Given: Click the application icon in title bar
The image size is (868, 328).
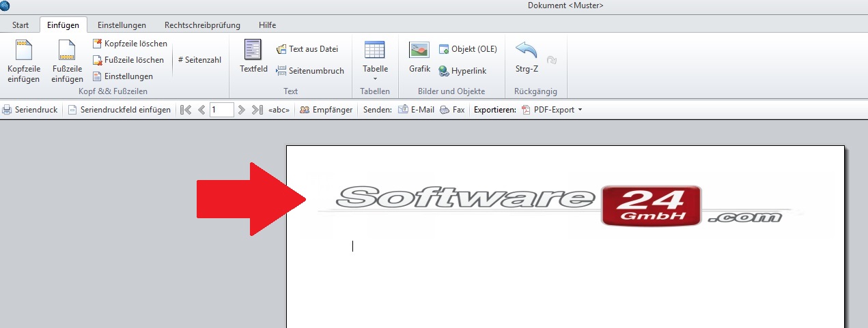Looking at the screenshot, I should point(5,5).
